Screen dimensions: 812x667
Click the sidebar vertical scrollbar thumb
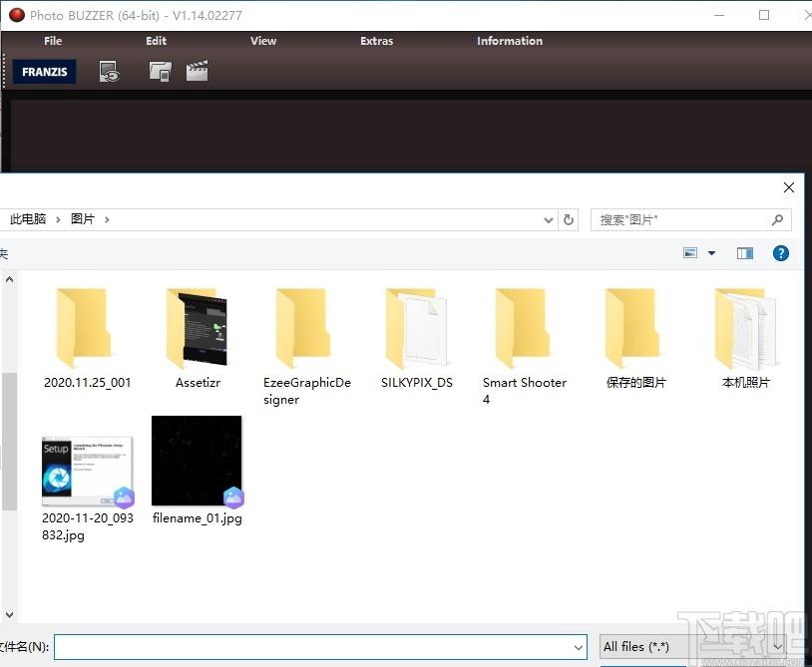click(x=9, y=442)
